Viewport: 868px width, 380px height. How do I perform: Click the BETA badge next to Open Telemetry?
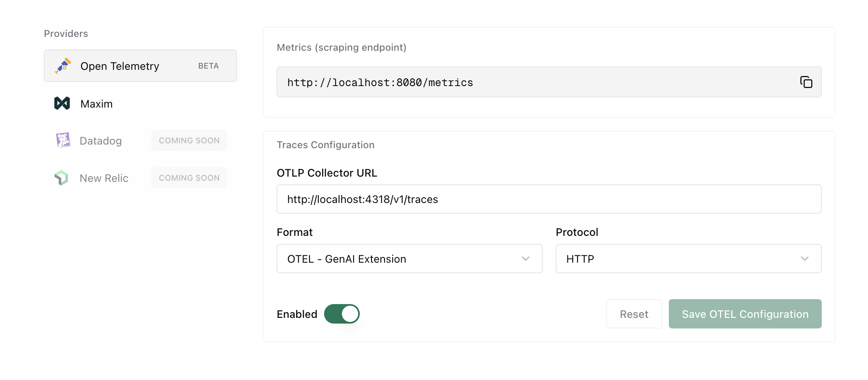tap(208, 65)
